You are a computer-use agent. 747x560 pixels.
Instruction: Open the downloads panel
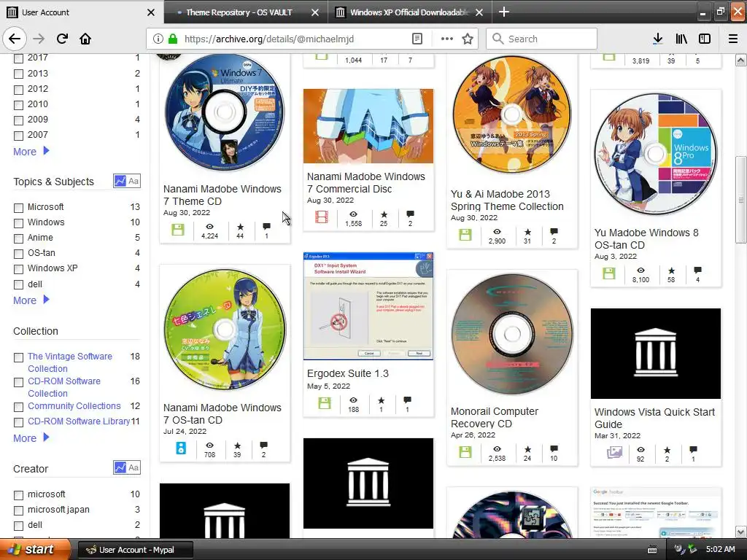tap(657, 39)
